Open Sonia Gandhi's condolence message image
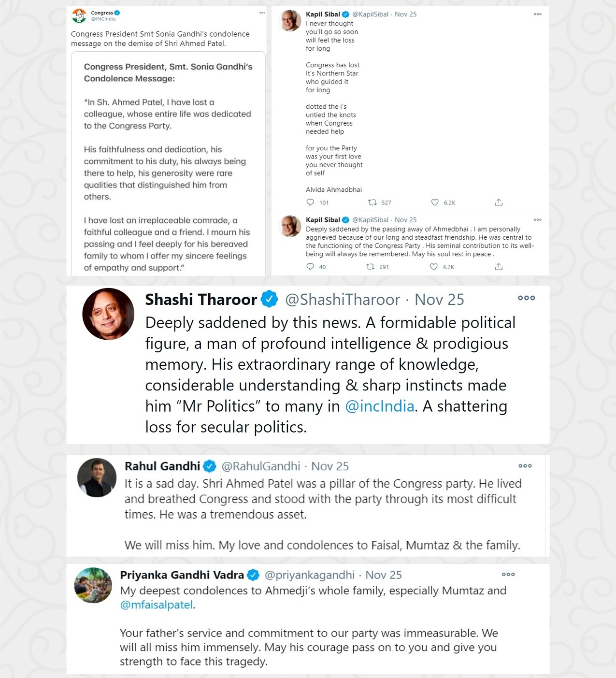 click(168, 164)
